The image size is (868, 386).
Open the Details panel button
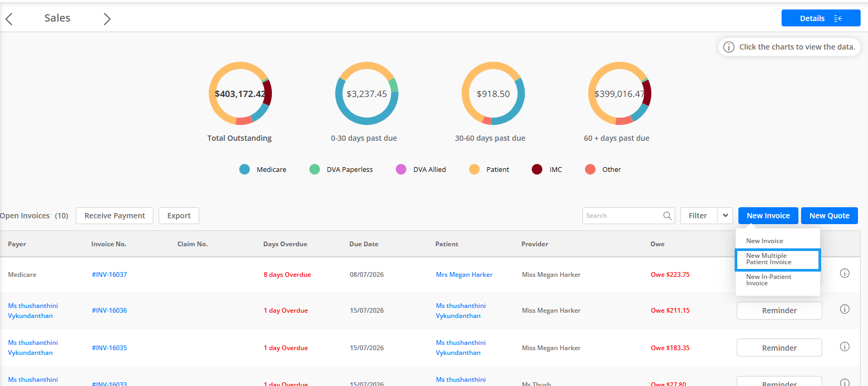click(821, 18)
